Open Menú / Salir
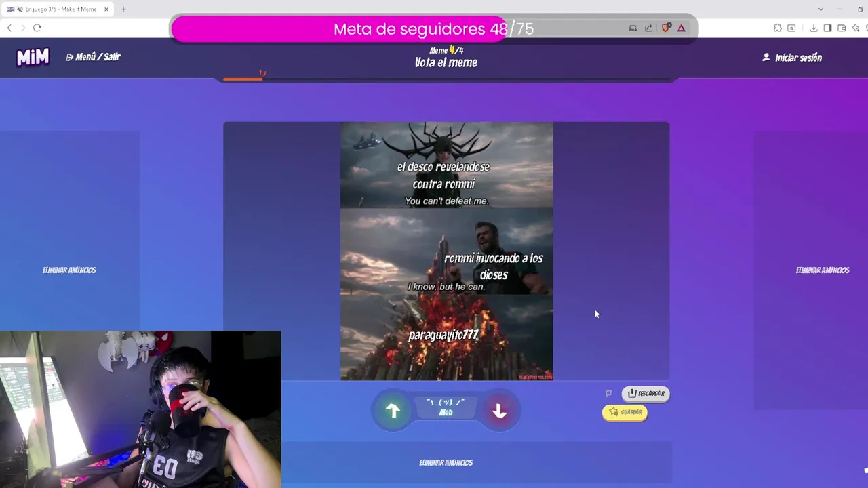 coord(94,57)
